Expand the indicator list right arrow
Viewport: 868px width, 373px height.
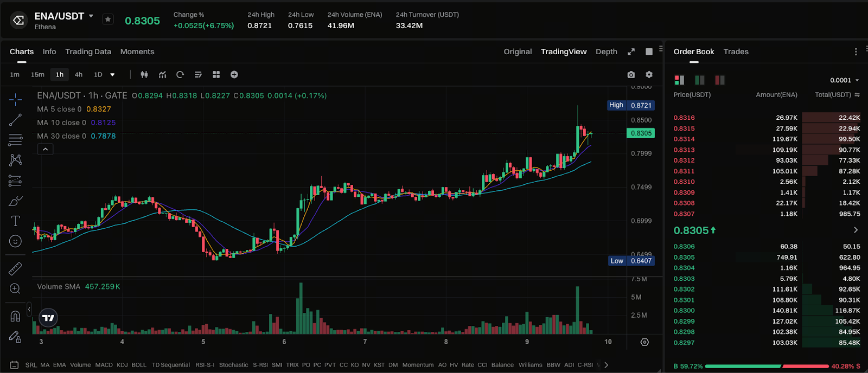pyautogui.click(x=606, y=365)
